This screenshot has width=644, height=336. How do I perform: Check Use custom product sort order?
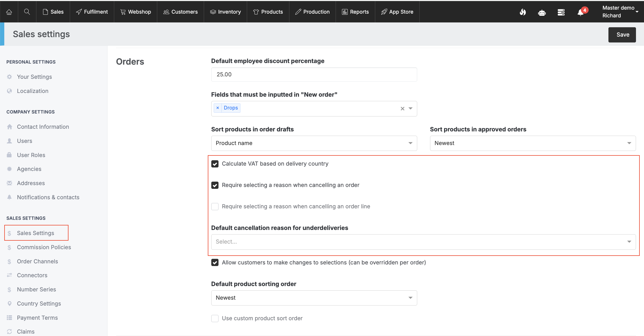point(215,318)
